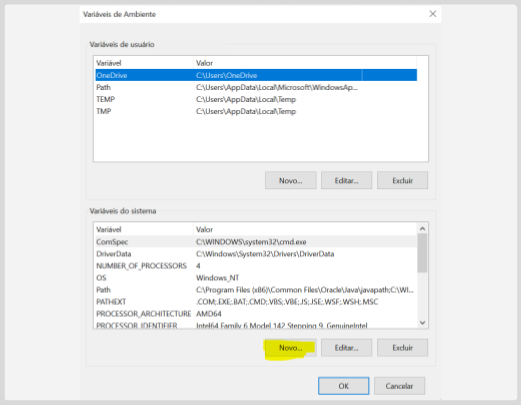This screenshot has width=521, height=405.
Task: Click Excluir under user variables
Action: pyautogui.click(x=402, y=180)
